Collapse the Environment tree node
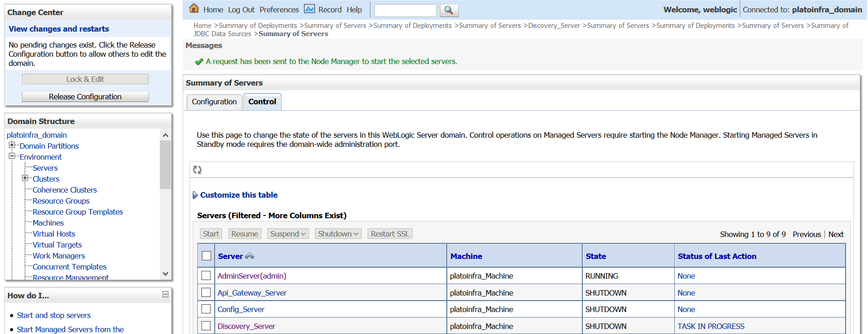The image size is (868, 334). (x=12, y=156)
